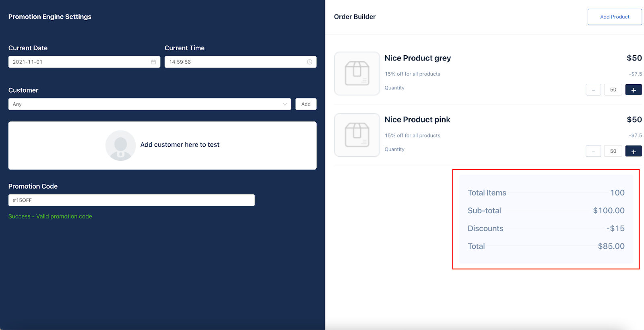The width and height of the screenshot is (644, 330).
Task: Click the clock icon in Current Time
Action: point(310,62)
